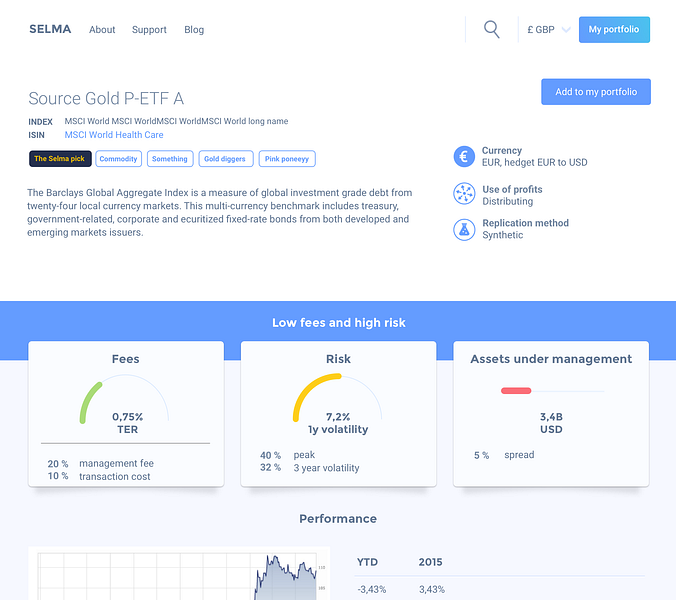Open the MSCI World Health Care link

click(x=114, y=135)
